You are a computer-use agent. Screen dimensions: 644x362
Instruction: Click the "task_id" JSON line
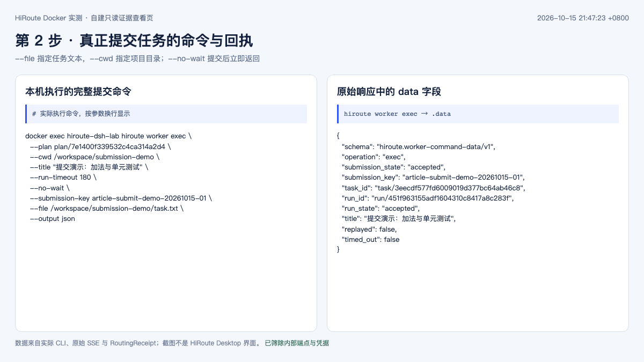click(x=434, y=188)
